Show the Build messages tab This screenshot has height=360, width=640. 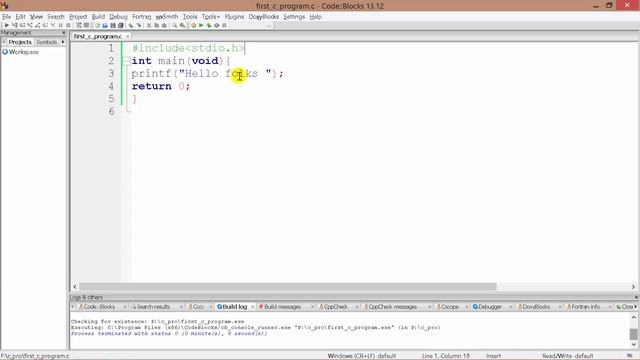pos(282,307)
